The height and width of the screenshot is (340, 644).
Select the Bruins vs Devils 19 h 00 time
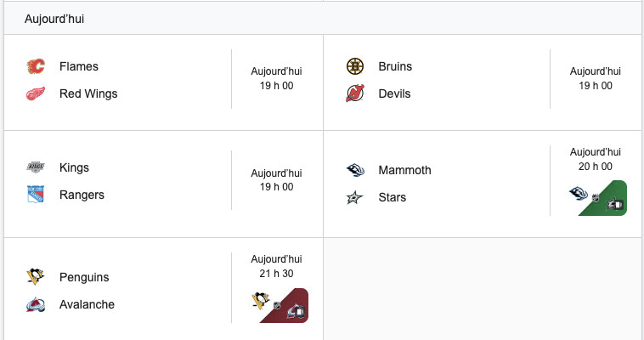tap(595, 86)
